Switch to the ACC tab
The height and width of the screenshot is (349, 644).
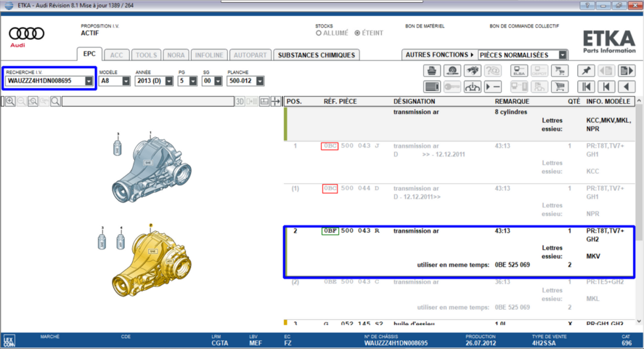pyautogui.click(x=116, y=55)
